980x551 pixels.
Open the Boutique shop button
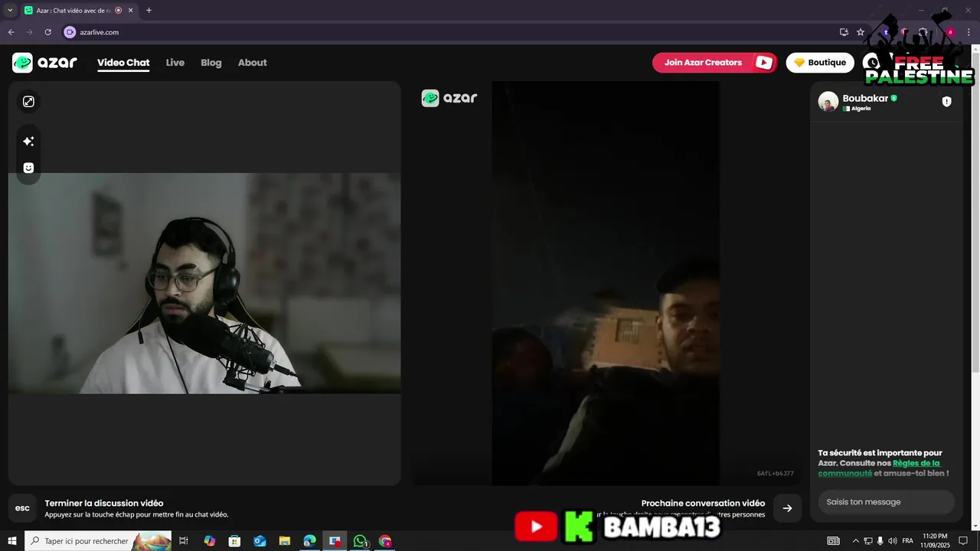tap(820, 63)
